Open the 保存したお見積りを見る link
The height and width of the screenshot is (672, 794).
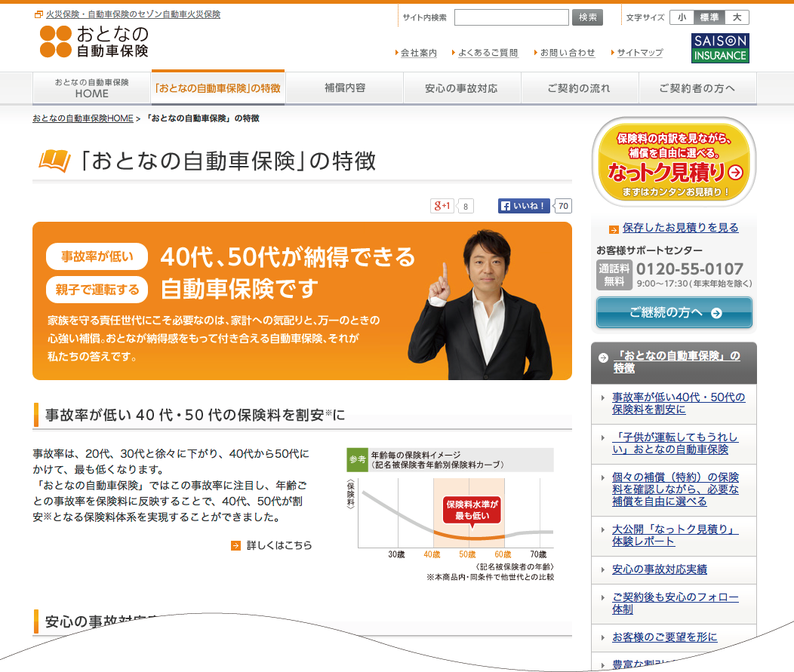coord(681,228)
